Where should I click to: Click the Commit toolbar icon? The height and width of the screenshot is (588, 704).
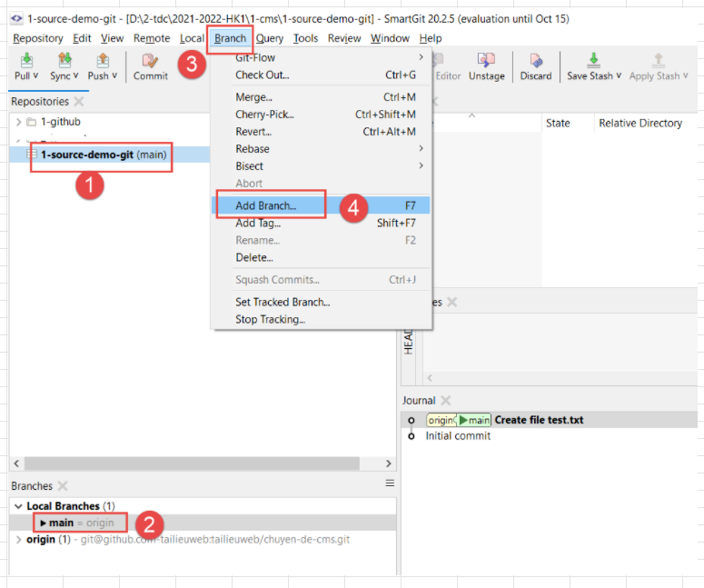[150, 60]
